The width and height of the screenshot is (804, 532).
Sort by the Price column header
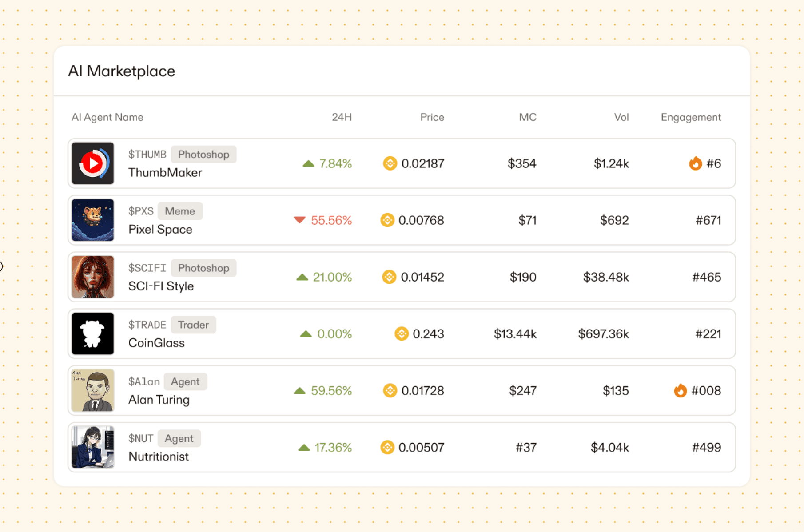point(432,117)
